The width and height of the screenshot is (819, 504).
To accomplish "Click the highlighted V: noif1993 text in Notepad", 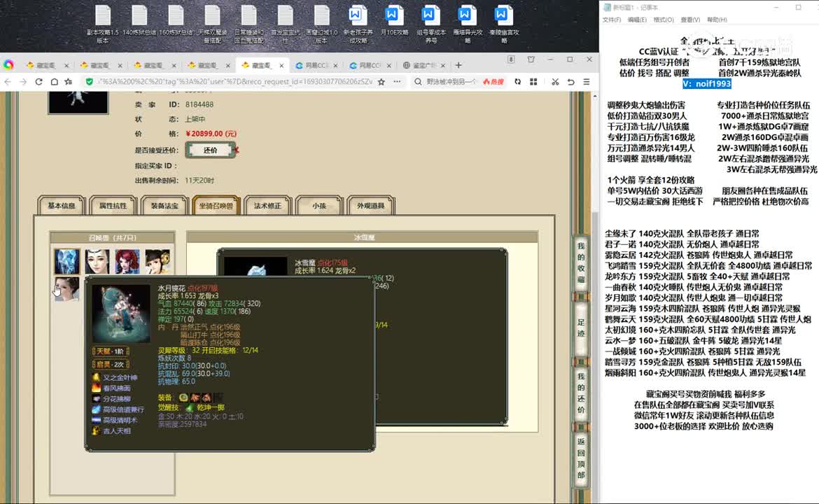I will [x=707, y=83].
